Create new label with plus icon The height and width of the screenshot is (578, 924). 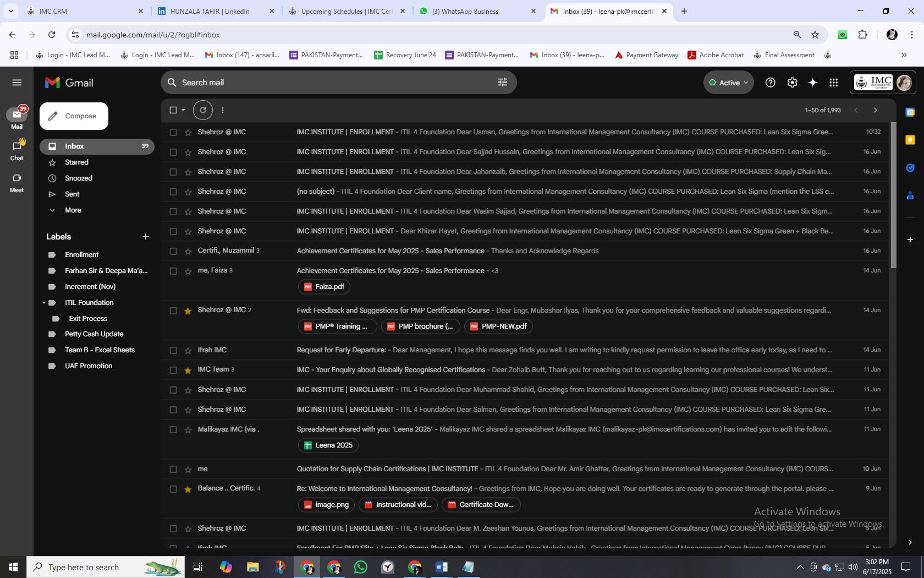[146, 237]
